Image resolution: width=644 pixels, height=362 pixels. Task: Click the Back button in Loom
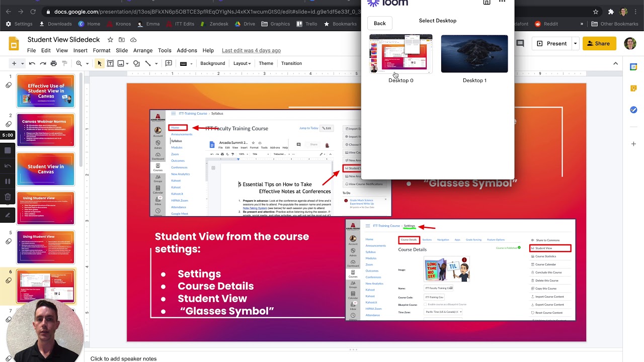pos(380,23)
